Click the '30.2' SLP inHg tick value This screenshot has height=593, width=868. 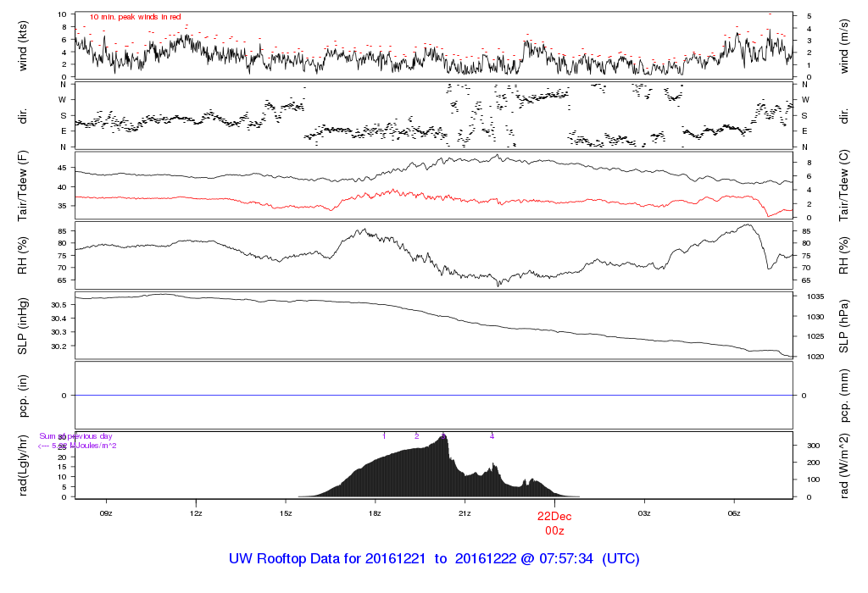tap(58, 346)
